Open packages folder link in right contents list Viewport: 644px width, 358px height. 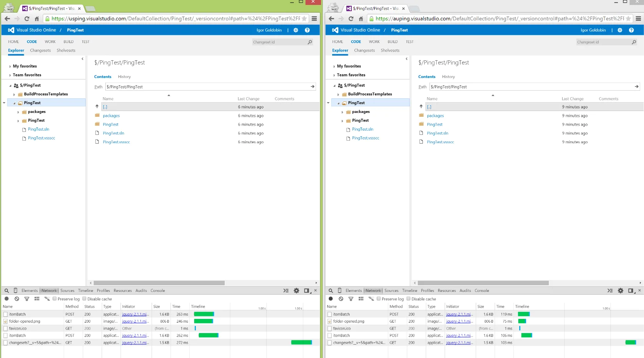click(x=435, y=116)
